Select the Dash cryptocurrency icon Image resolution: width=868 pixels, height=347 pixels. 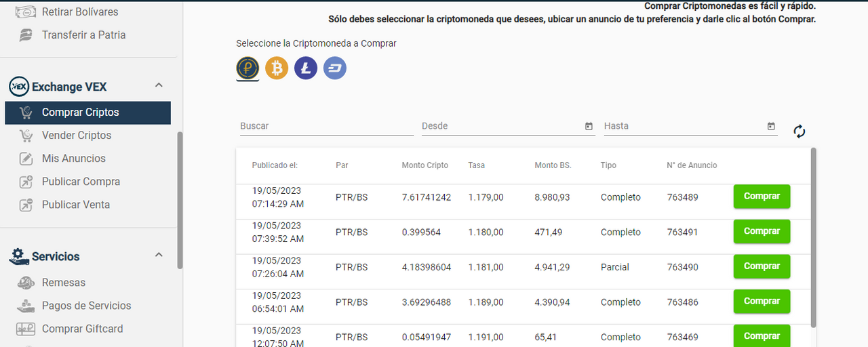pyautogui.click(x=335, y=68)
